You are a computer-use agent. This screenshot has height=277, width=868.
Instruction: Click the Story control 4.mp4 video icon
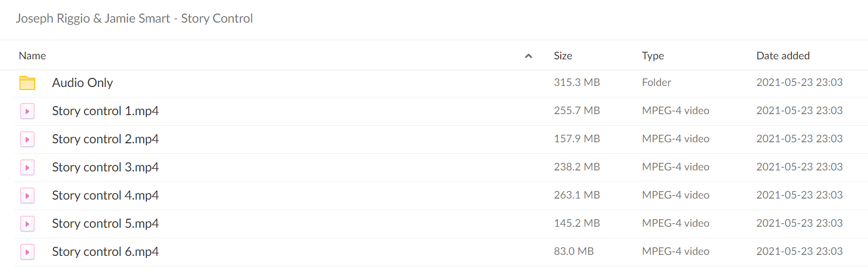click(x=27, y=196)
